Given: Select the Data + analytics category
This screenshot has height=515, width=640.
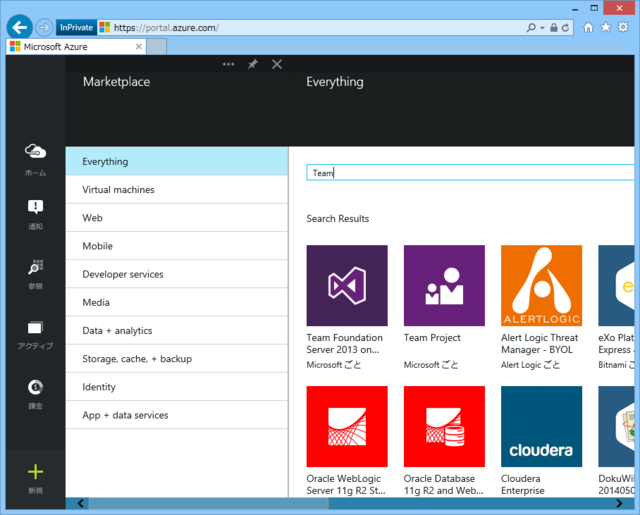Looking at the screenshot, I should click(x=177, y=331).
